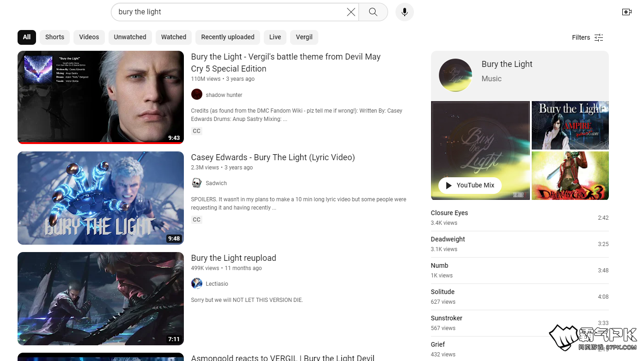Screen dimensions: 644x361
Task: Open the Vampire edit thumbnail in music card
Action: coord(570,125)
